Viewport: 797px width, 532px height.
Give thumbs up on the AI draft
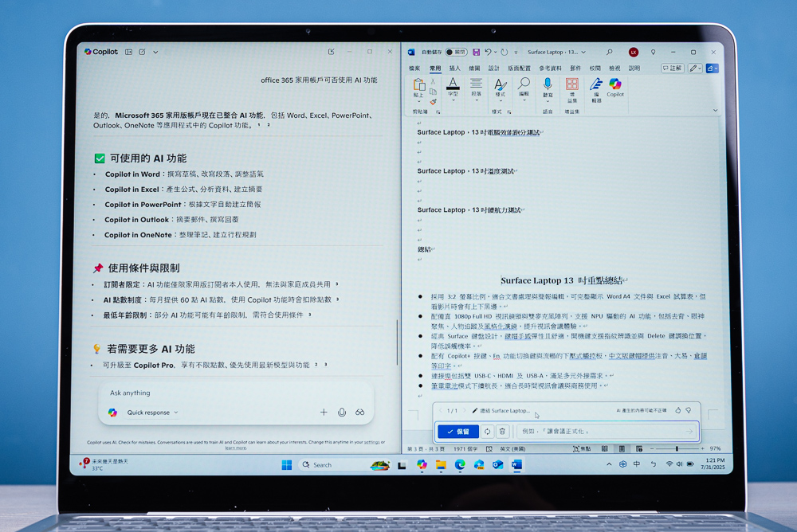click(678, 410)
